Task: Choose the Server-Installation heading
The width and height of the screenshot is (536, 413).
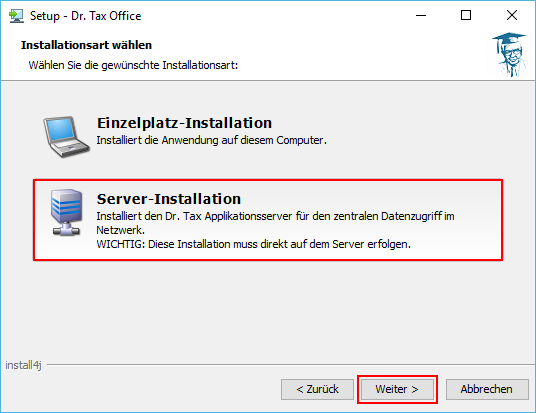Action: pyautogui.click(x=169, y=199)
